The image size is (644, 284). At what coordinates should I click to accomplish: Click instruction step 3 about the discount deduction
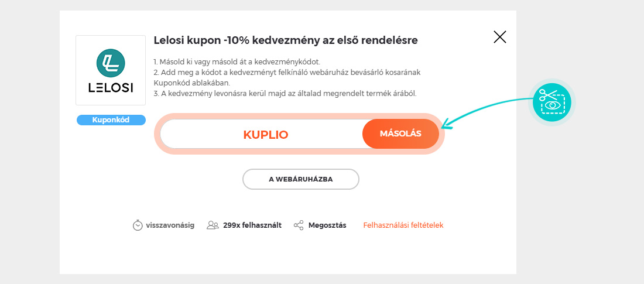coord(285,94)
